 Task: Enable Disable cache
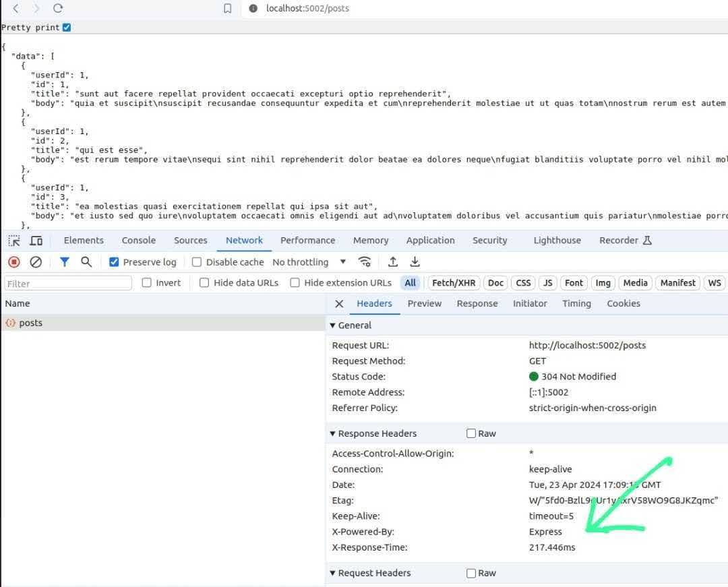click(x=196, y=261)
